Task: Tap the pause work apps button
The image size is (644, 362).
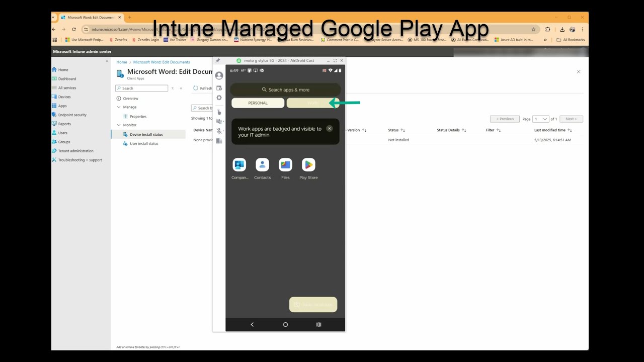Action: pyautogui.click(x=313, y=304)
